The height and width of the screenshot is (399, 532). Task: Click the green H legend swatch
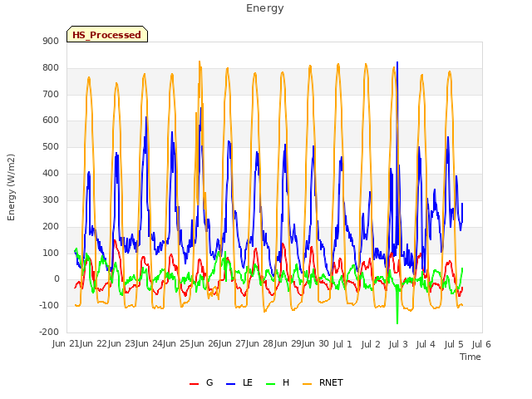[x=271, y=384]
